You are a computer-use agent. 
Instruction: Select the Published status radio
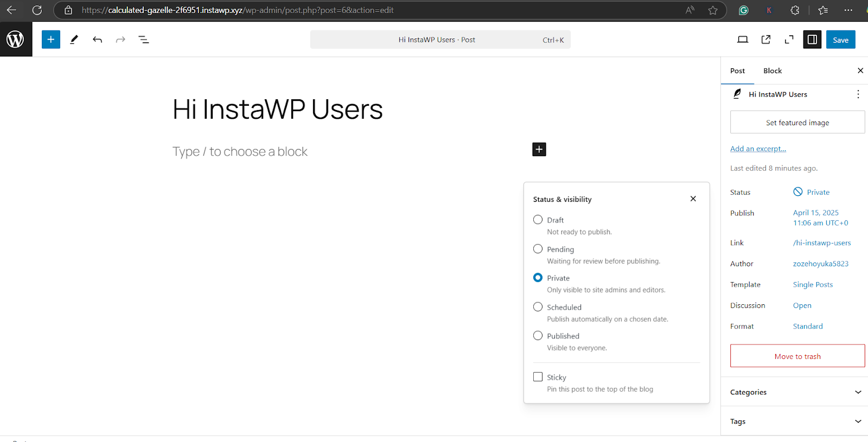pyautogui.click(x=538, y=336)
